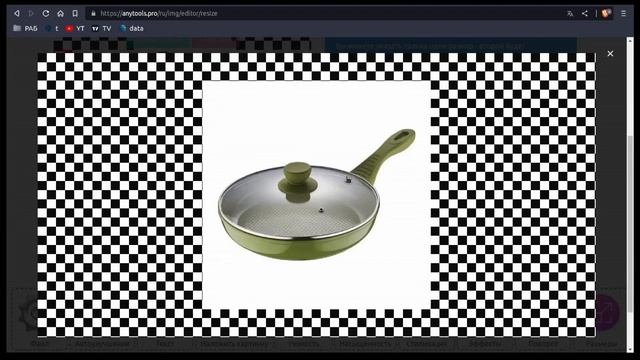Open the browser home page

point(60,13)
